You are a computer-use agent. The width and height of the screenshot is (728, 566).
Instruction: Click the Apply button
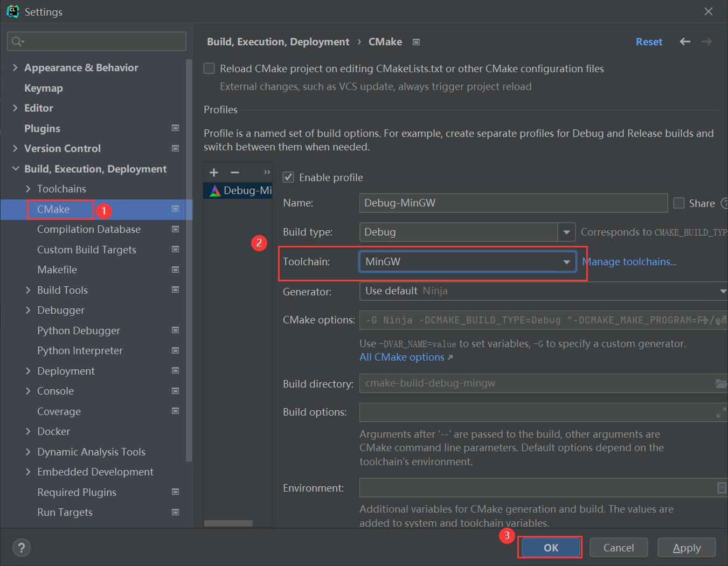point(687,548)
